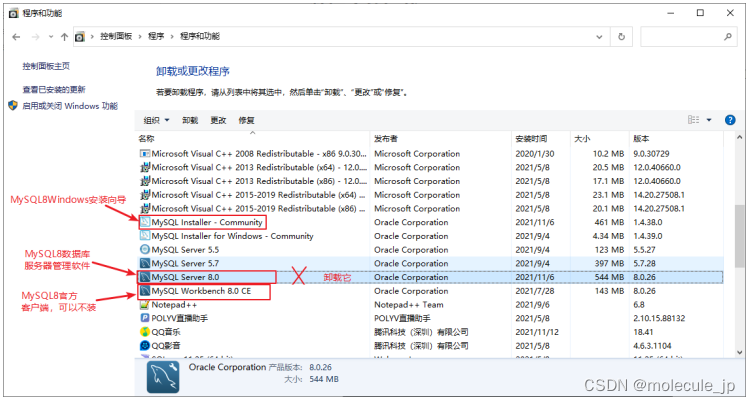Image resolution: width=750 pixels, height=404 pixels.
Task: Select 程序和功能 breadcrumb in address bar
Action: point(200,36)
